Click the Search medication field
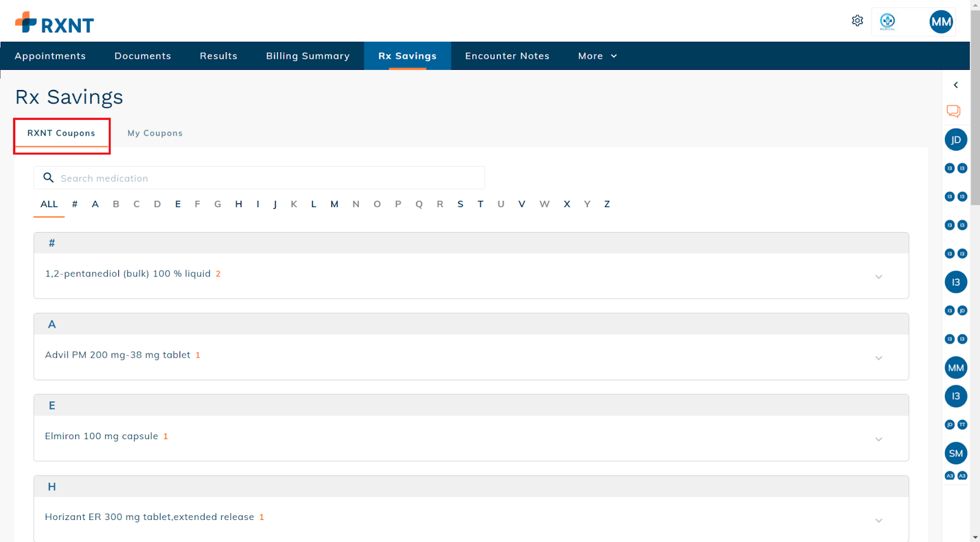The image size is (980, 542). click(259, 178)
